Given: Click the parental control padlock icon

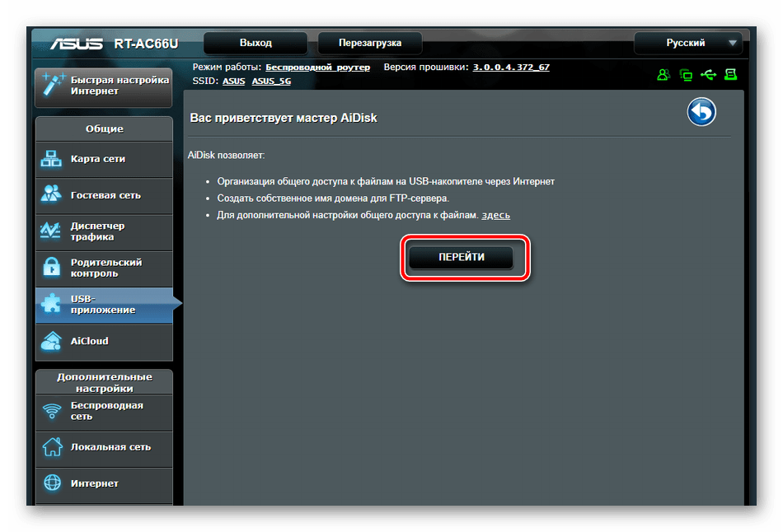Looking at the screenshot, I should pyautogui.click(x=51, y=267).
